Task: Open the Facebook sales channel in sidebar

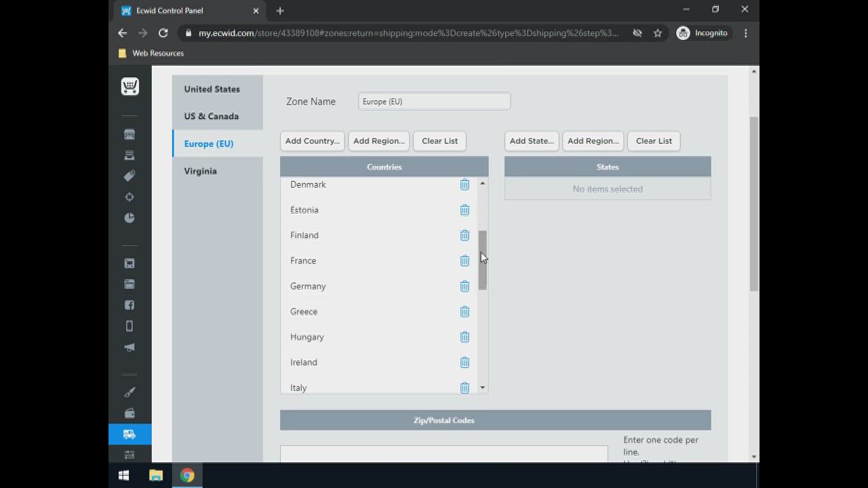Action: 130,305
